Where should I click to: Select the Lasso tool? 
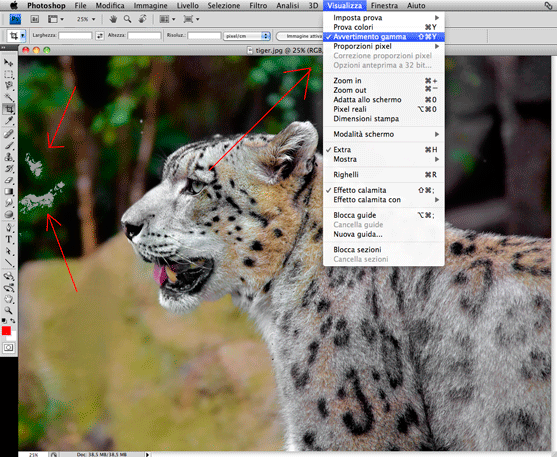[9, 86]
